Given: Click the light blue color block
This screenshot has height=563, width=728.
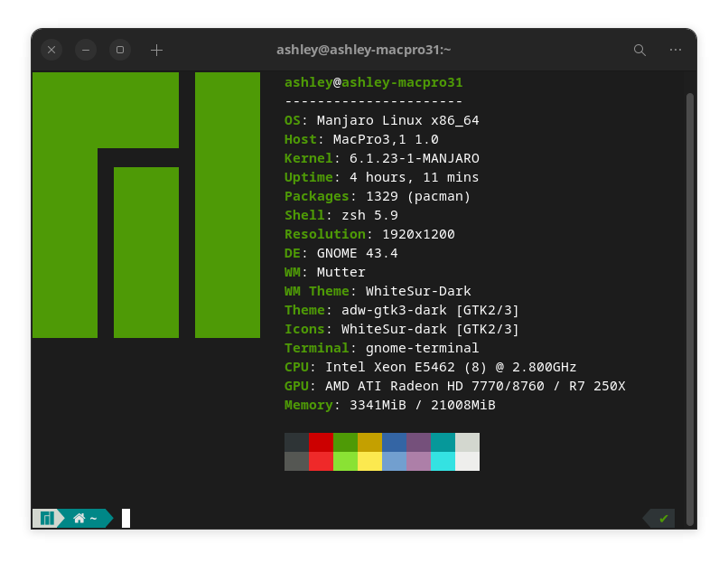Looking at the screenshot, I should click(x=394, y=461).
